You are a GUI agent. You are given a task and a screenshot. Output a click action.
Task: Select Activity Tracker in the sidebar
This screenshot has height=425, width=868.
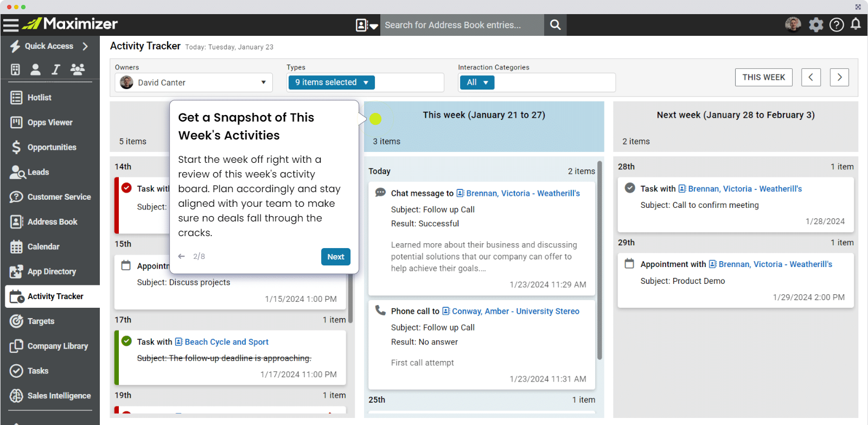pyautogui.click(x=52, y=296)
